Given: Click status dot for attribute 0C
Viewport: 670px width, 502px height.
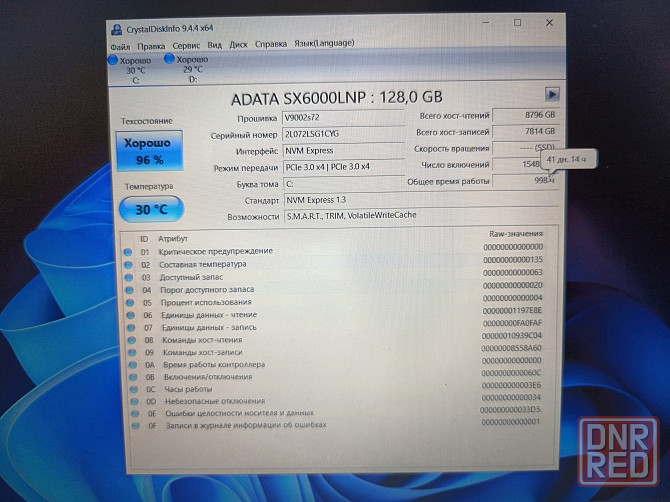Looking at the screenshot, I should click(134, 389).
